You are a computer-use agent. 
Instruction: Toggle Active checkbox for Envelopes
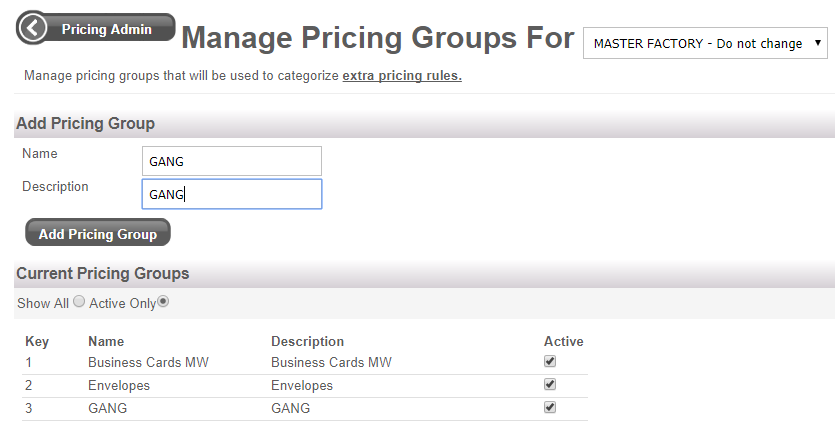click(550, 385)
